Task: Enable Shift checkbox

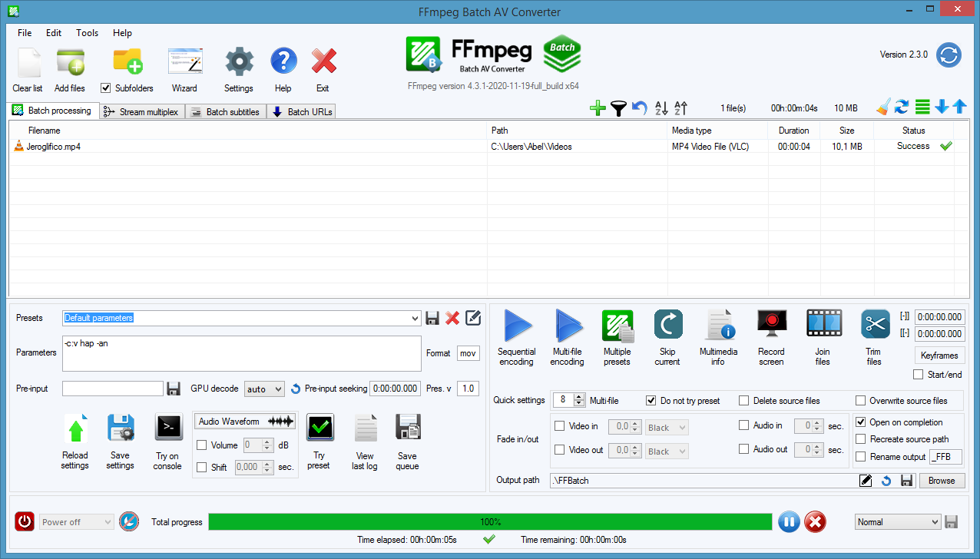Action: [202, 467]
